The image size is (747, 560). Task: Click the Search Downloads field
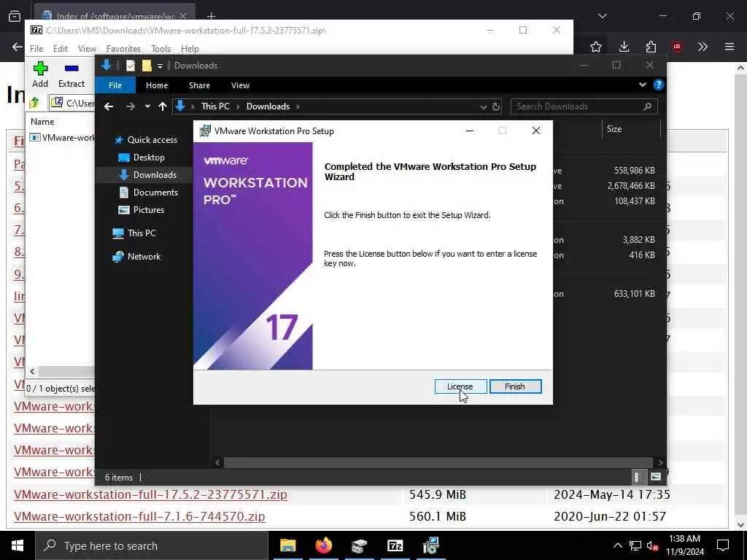tap(584, 106)
